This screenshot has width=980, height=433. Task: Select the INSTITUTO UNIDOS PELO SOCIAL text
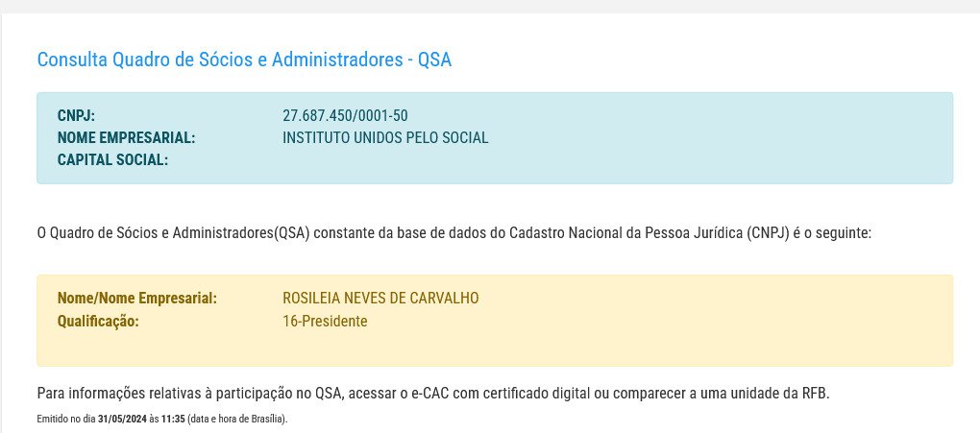coord(385,138)
